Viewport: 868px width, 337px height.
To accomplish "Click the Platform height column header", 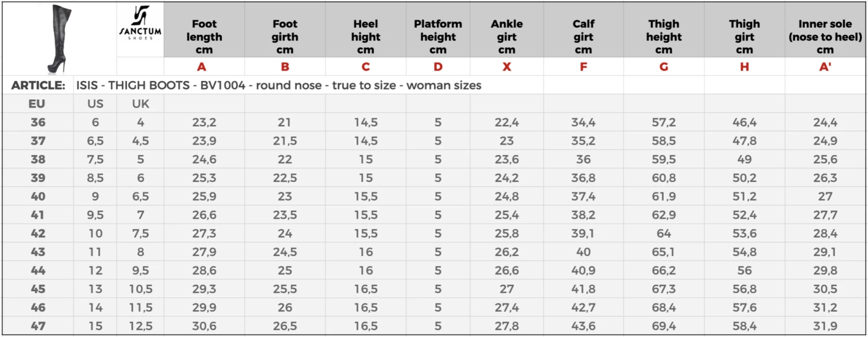I will coord(438,36).
